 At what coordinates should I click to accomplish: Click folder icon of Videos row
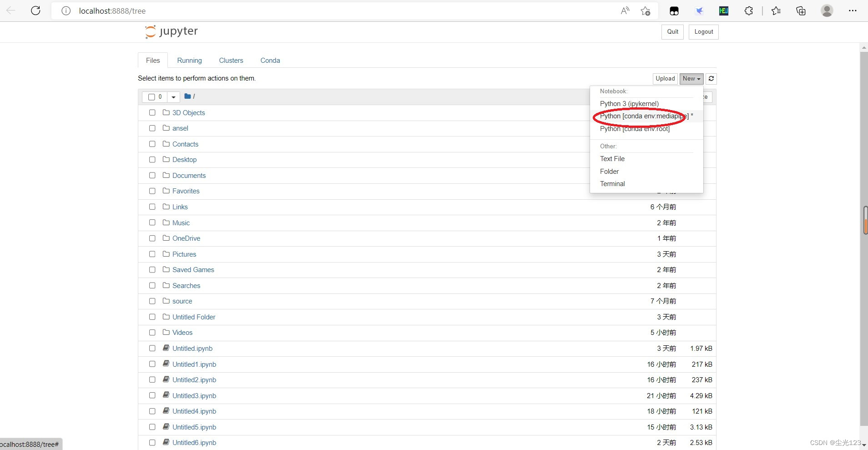(166, 332)
